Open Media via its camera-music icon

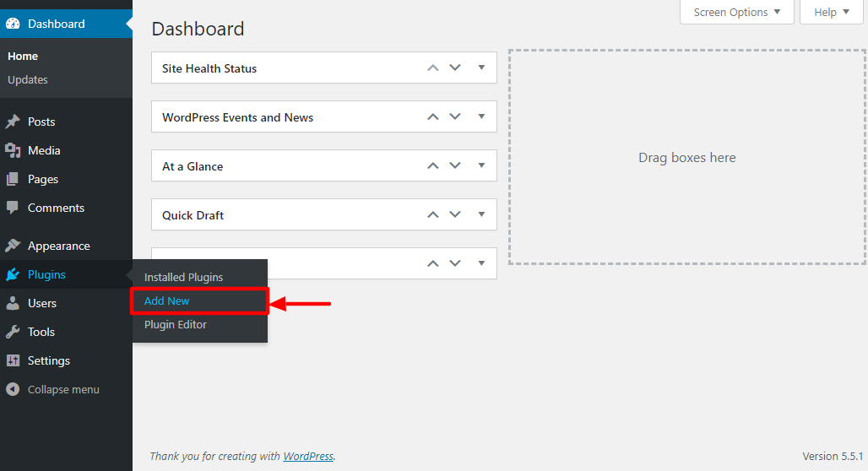pos(13,150)
